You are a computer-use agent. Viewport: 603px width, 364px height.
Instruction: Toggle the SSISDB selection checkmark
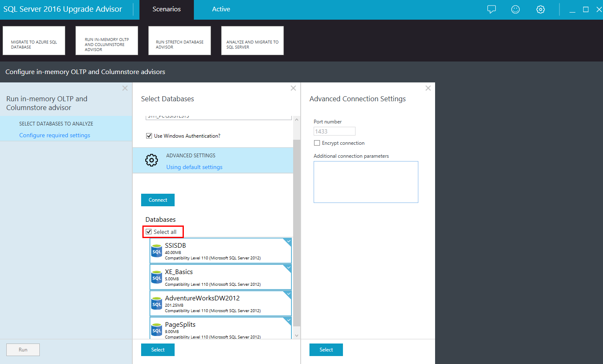click(x=288, y=241)
